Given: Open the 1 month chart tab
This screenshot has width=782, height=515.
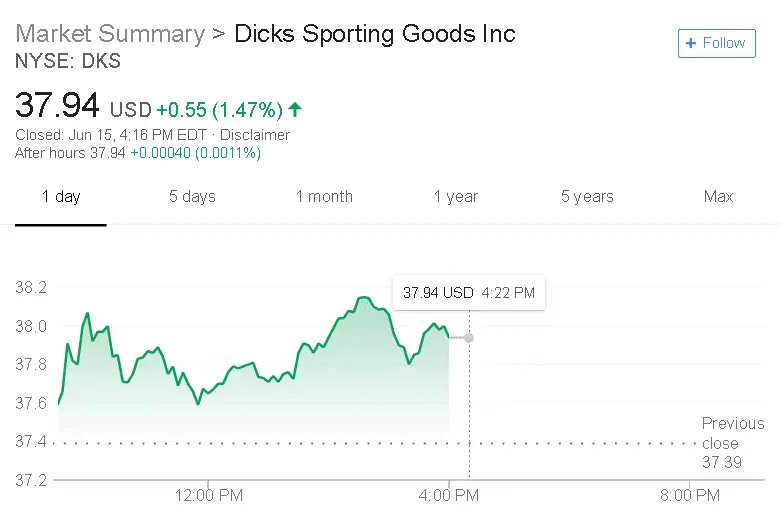Looking at the screenshot, I should click(324, 197).
